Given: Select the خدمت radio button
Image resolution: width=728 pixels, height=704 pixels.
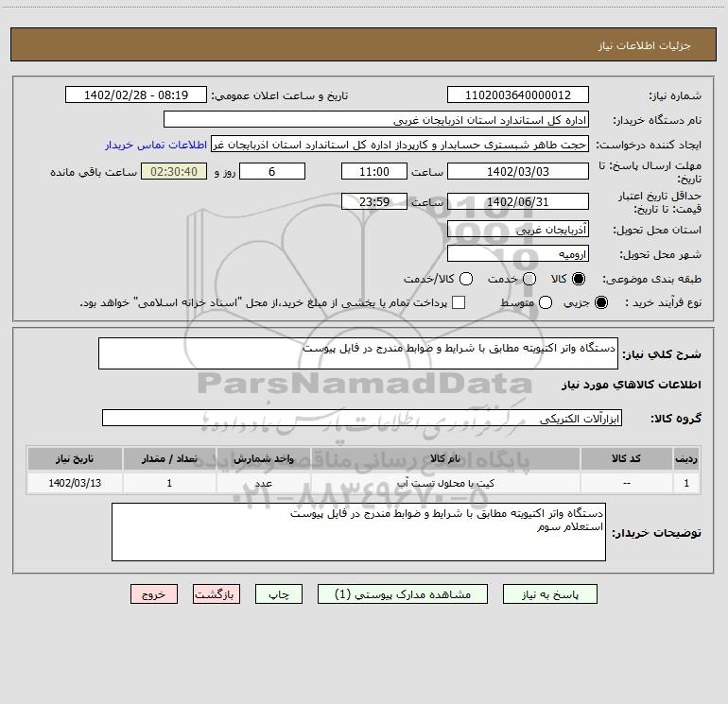Looking at the screenshot, I should pyautogui.click(x=529, y=279).
